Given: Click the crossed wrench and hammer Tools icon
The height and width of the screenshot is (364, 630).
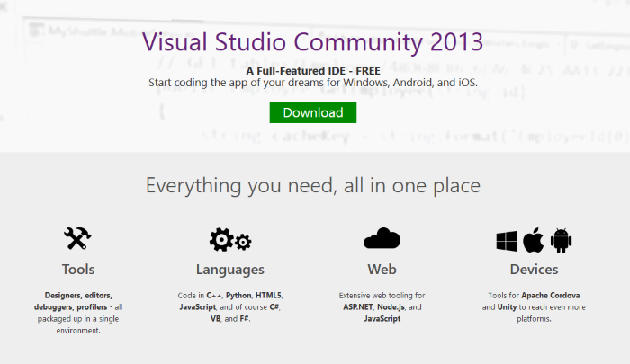Looking at the screenshot, I should click(77, 238).
